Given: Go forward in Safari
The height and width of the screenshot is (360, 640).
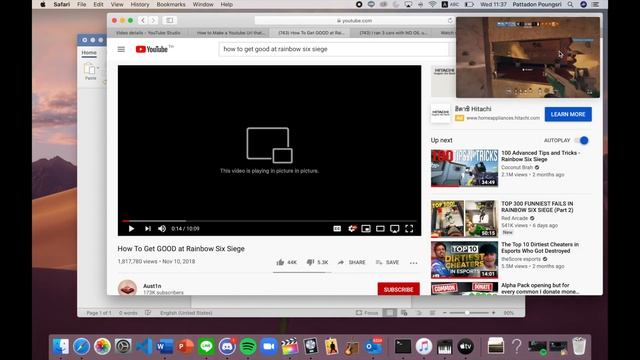Looking at the screenshot, I should click(153, 20).
